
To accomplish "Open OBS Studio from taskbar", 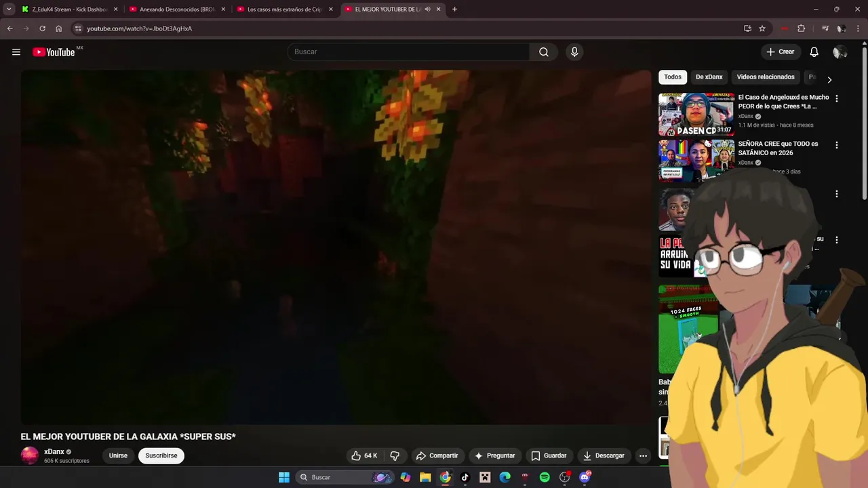I will coord(564,477).
